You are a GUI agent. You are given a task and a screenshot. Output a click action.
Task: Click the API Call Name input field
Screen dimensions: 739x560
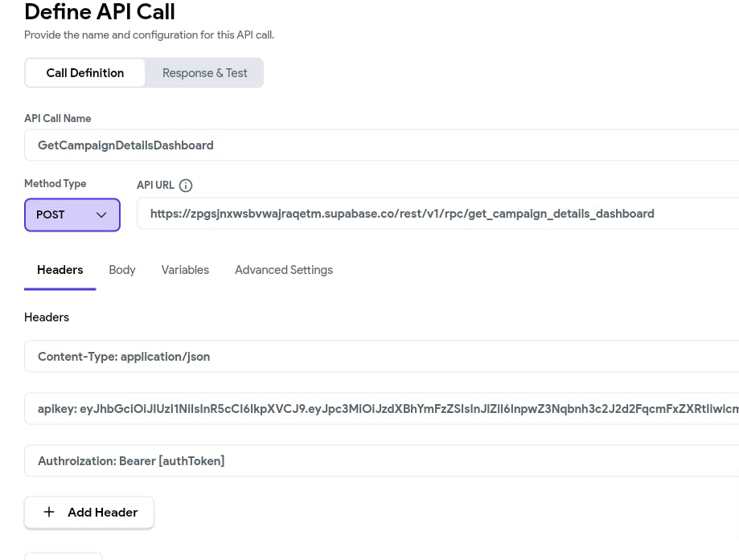[x=386, y=145]
